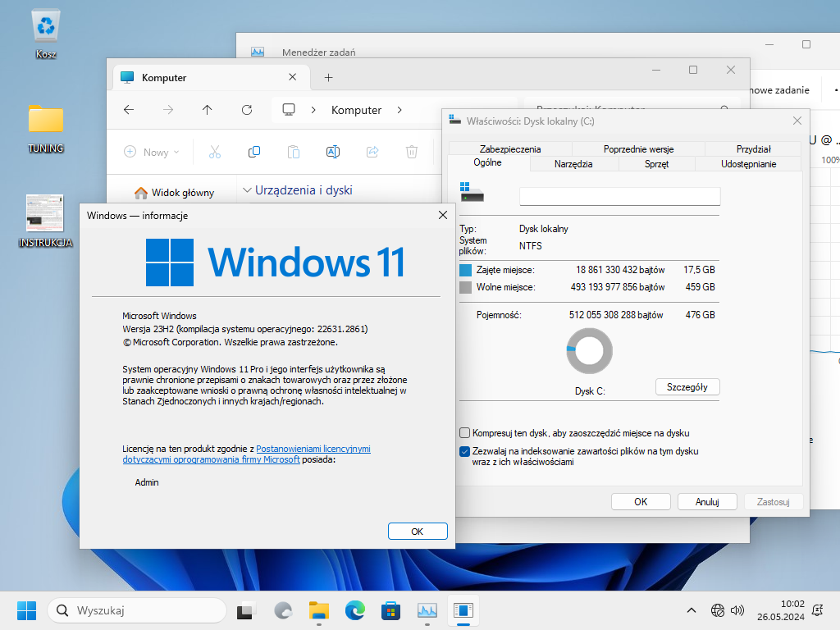
Task: Close the Właściwości Dysk lokalny dialog
Action: click(x=797, y=121)
